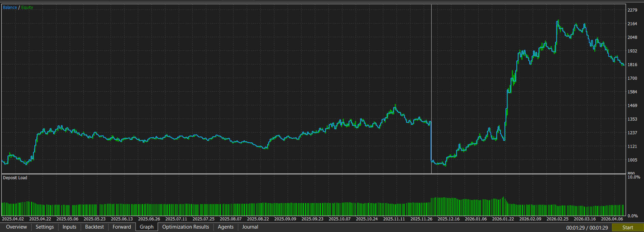Go to the Backtest tab

click(x=94, y=227)
